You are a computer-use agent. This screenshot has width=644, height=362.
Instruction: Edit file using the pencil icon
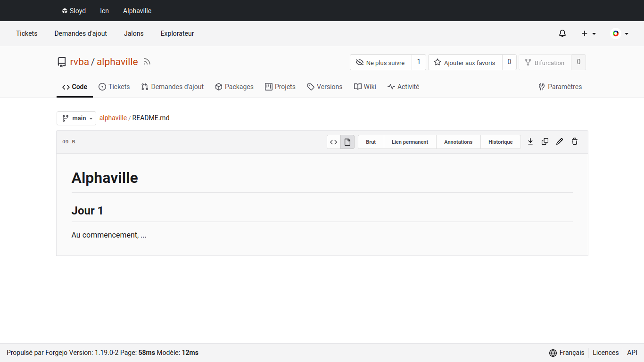(x=560, y=141)
